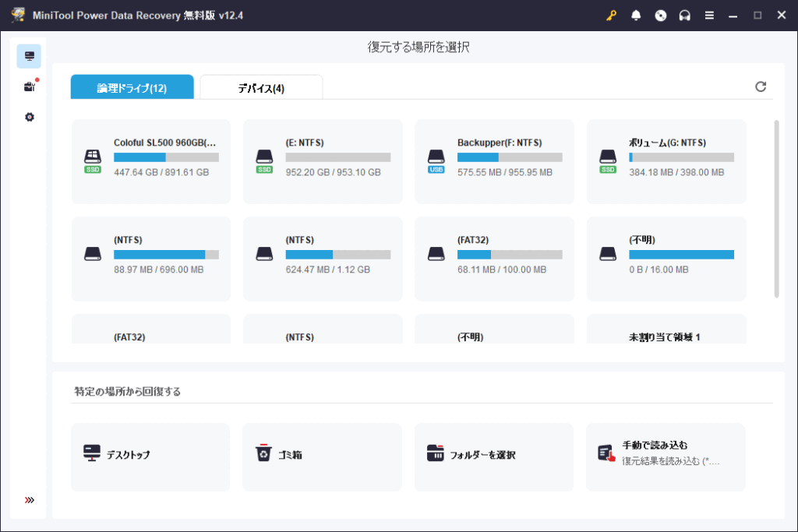Open the notifications bell icon
This screenshot has height=532, width=798.
636,16
